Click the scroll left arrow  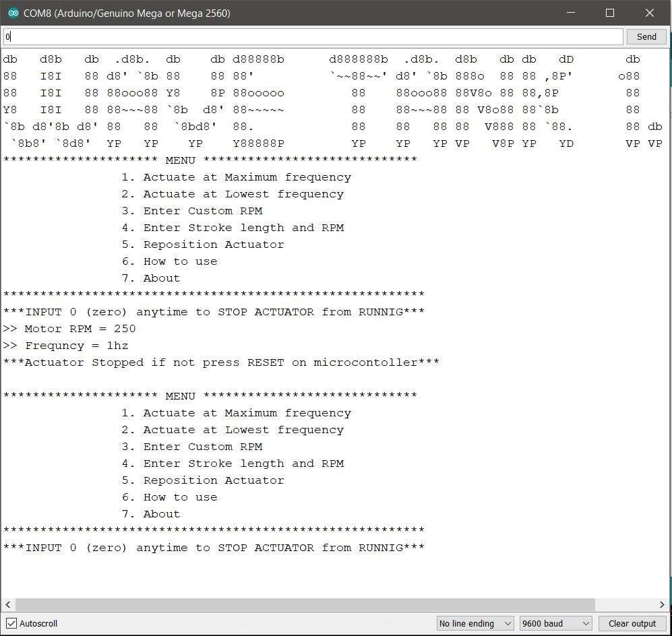[x=7, y=605]
